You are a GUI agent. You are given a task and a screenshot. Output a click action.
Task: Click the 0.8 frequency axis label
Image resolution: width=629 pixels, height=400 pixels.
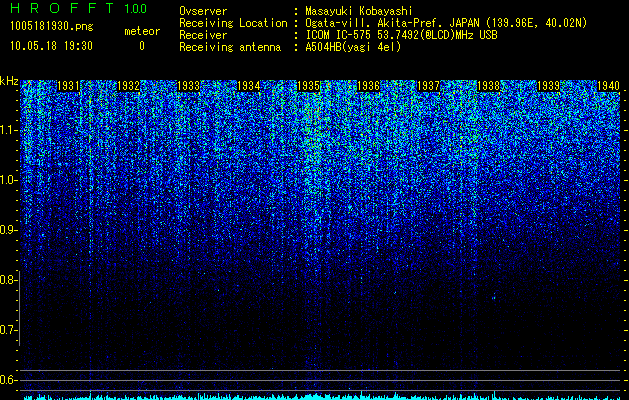9,280
